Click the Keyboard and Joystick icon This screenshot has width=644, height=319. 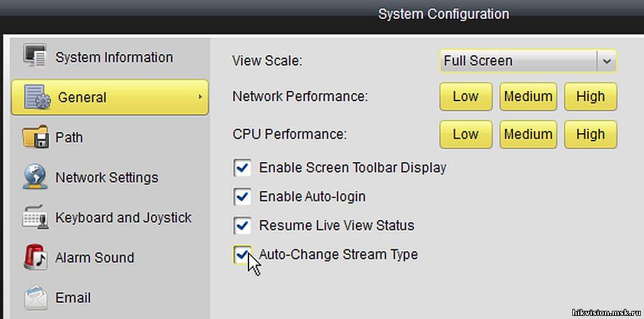pyautogui.click(x=35, y=217)
